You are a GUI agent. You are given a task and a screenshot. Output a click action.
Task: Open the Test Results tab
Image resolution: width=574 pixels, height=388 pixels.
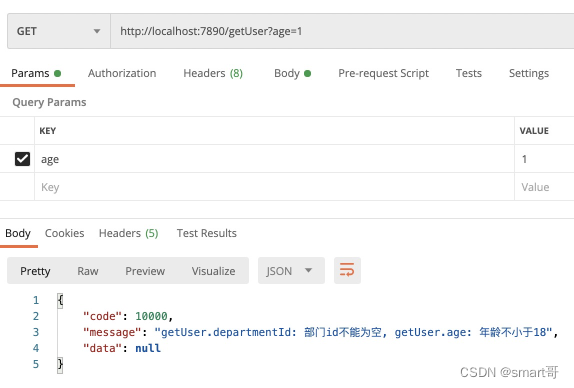206,233
